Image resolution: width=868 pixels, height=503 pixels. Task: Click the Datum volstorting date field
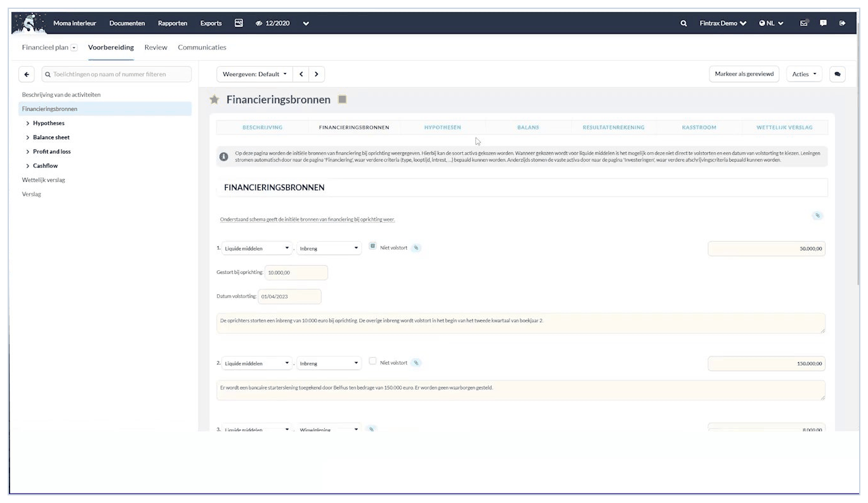pyautogui.click(x=290, y=297)
